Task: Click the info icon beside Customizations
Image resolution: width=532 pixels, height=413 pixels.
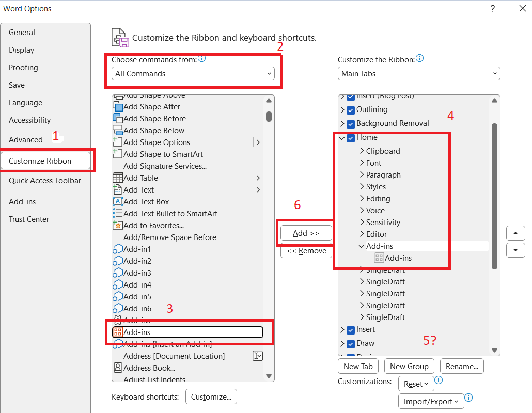Action: [x=439, y=380]
